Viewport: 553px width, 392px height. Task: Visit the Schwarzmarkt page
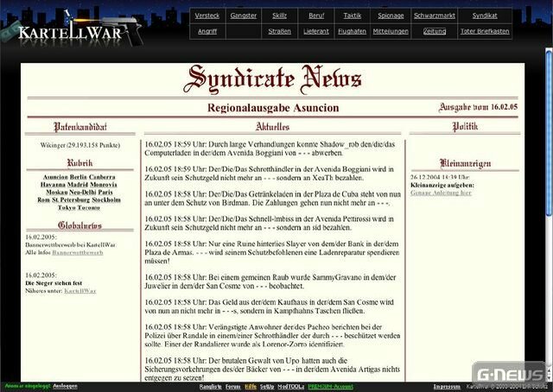pyautogui.click(x=434, y=16)
